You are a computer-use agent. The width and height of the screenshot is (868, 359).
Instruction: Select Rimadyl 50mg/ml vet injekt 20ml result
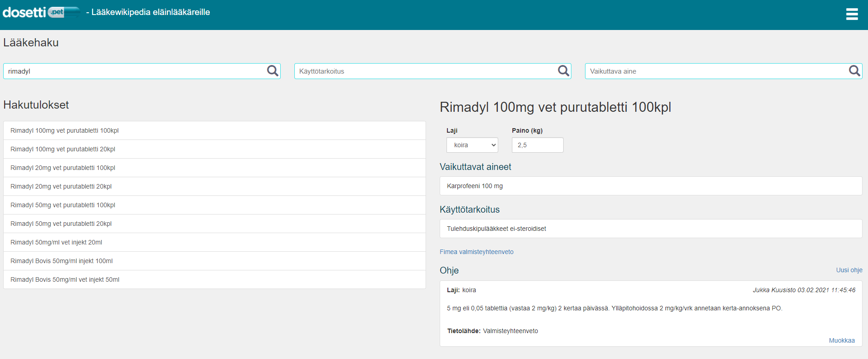click(214, 242)
